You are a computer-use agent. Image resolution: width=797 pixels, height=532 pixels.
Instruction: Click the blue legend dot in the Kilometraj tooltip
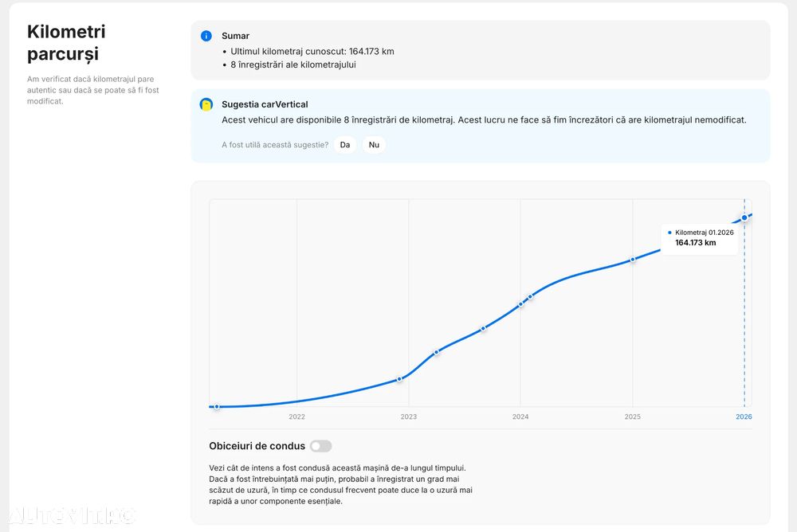669,233
